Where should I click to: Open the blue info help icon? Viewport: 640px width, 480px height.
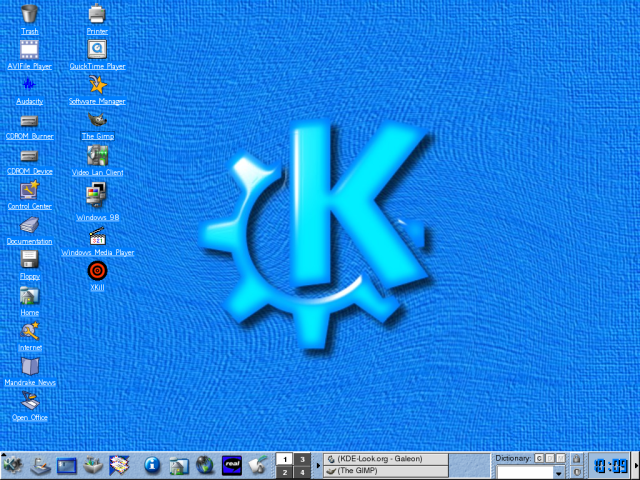(x=152, y=465)
